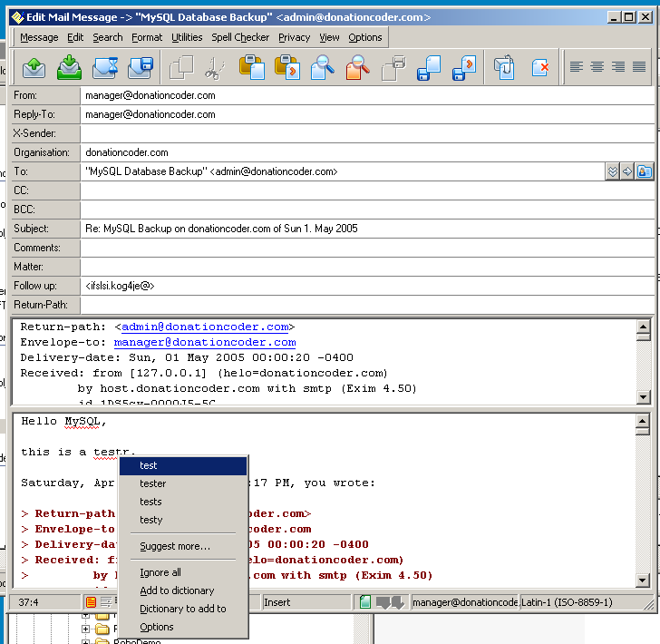660x644 pixels.
Task: Click the Send message now toolbar icon
Action: 34,67
